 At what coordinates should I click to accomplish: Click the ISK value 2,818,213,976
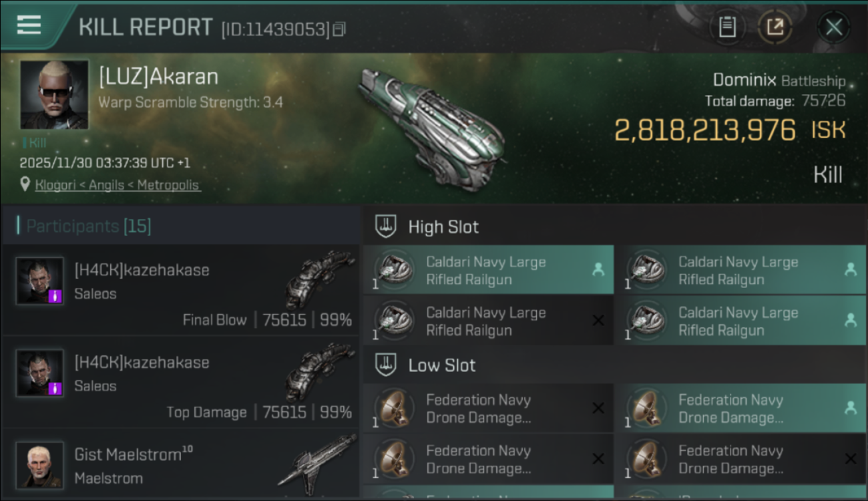click(x=705, y=130)
